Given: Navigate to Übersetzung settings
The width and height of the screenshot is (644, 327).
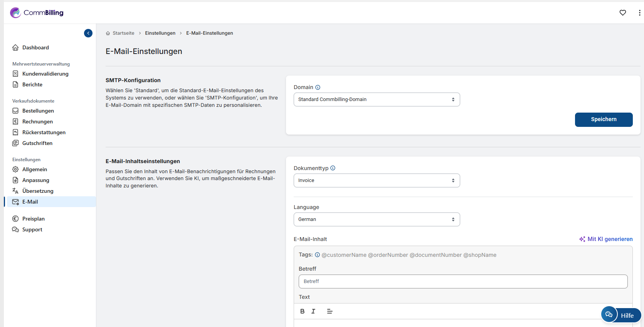Looking at the screenshot, I should (38, 191).
